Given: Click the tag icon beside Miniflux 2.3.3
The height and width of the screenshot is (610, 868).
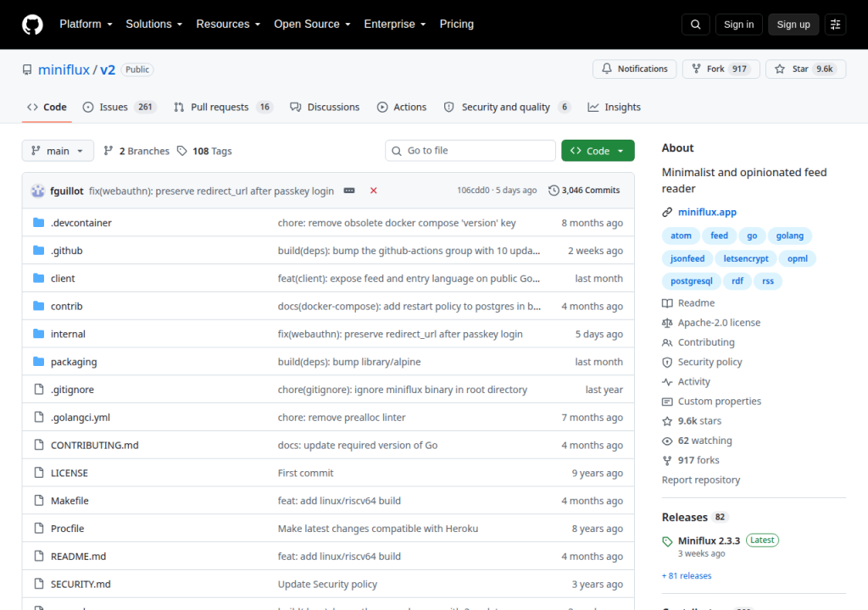Looking at the screenshot, I should click(667, 541).
